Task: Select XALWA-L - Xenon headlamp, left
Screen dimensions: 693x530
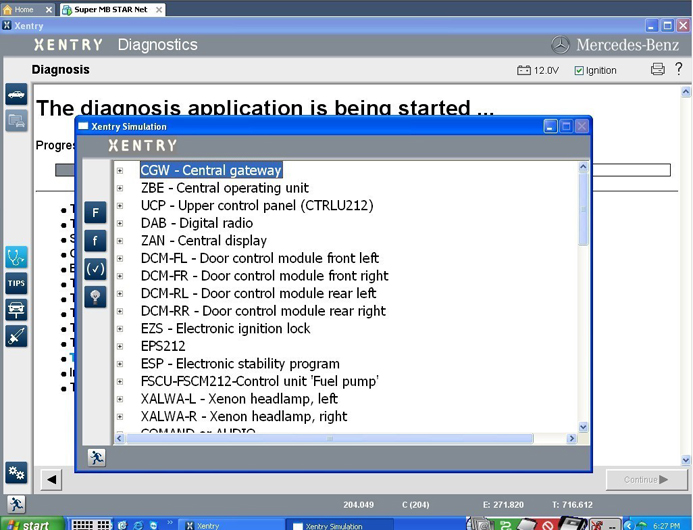Action: pos(239,399)
